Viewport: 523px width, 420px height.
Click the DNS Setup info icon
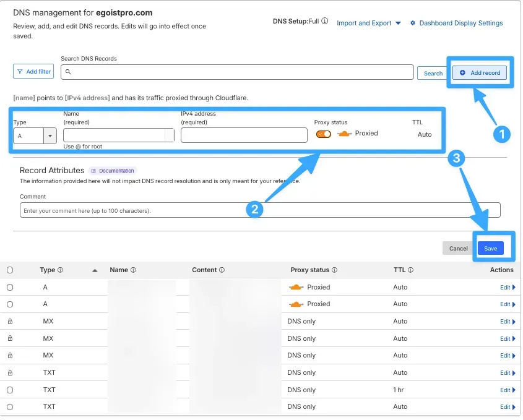325,21
